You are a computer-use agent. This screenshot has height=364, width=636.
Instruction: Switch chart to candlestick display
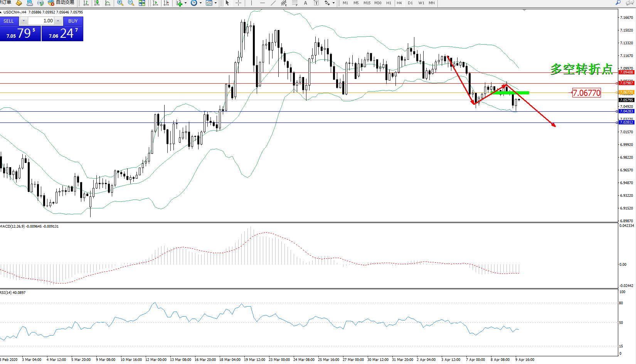point(97,3)
